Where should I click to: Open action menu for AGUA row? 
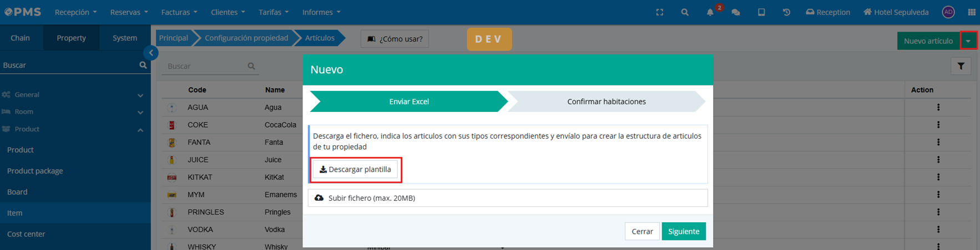point(938,108)
